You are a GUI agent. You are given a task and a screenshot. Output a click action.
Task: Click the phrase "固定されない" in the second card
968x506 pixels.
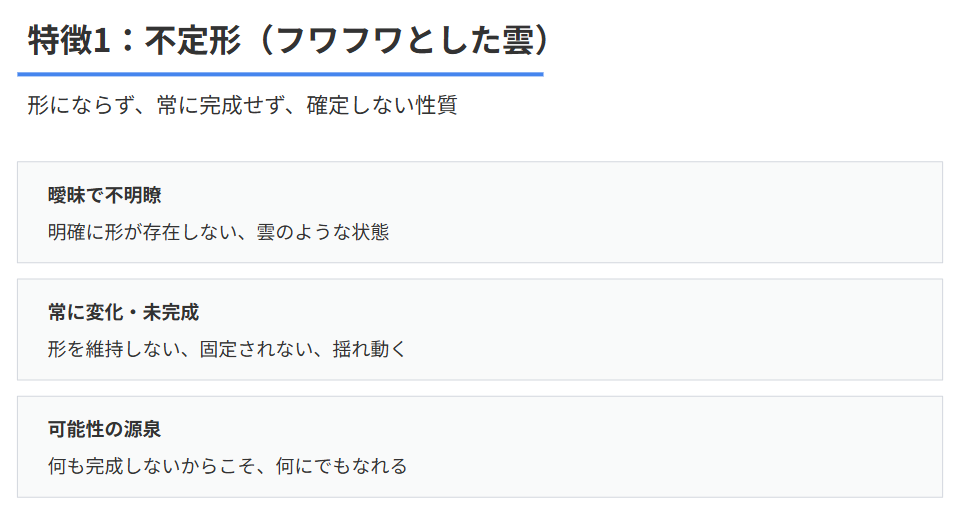pos(256,349)
